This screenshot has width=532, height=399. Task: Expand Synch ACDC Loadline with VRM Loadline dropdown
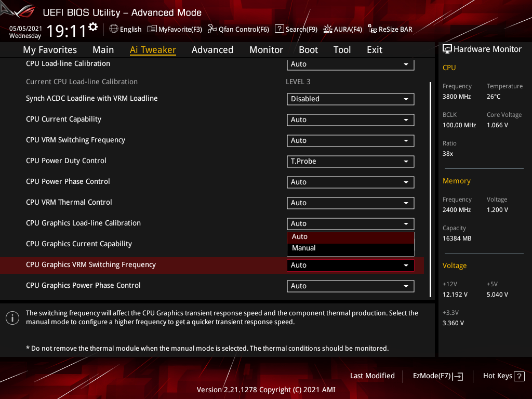[350, 99]
